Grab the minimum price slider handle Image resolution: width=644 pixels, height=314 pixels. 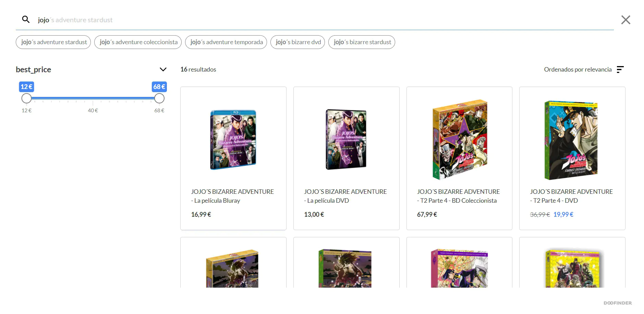26,99
